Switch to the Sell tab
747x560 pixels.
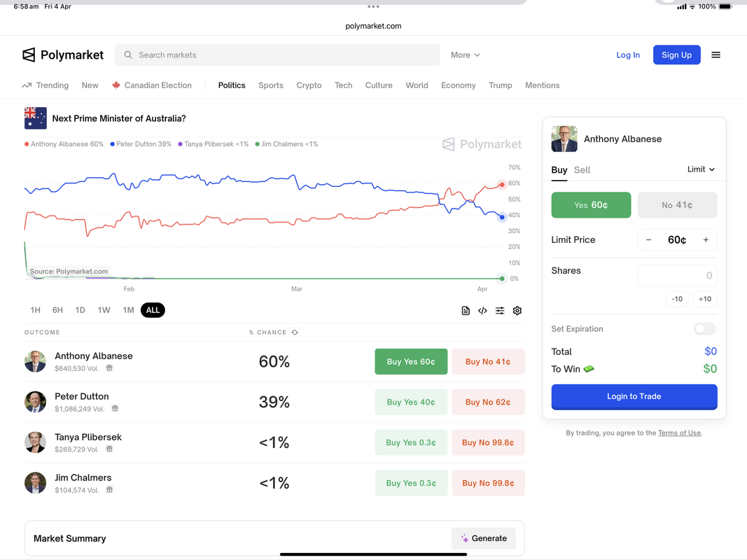(x=582, y=170)
